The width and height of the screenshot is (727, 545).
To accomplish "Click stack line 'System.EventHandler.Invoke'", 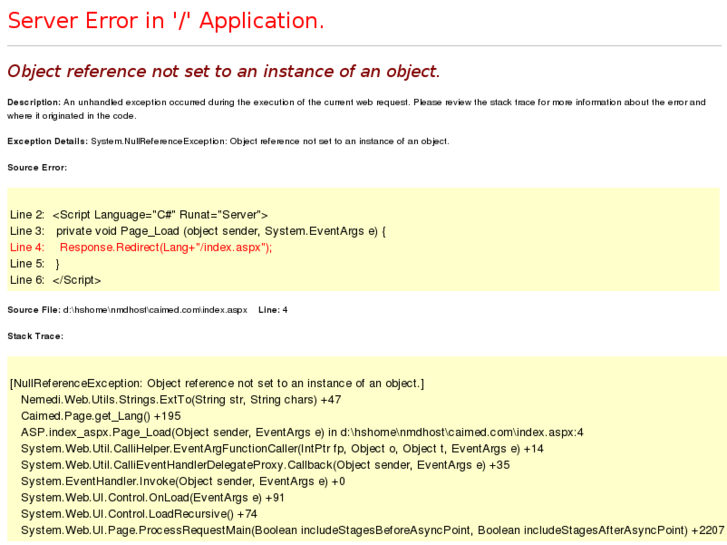I will (183, 481).
